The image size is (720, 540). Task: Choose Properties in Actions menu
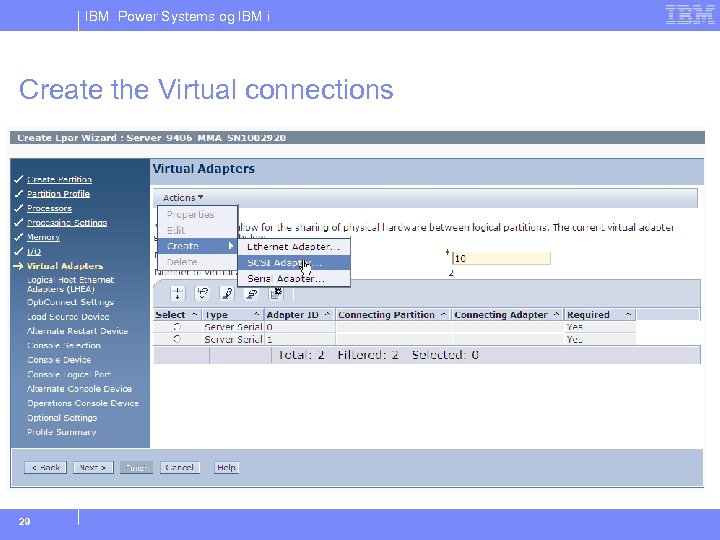click(197, 214)
